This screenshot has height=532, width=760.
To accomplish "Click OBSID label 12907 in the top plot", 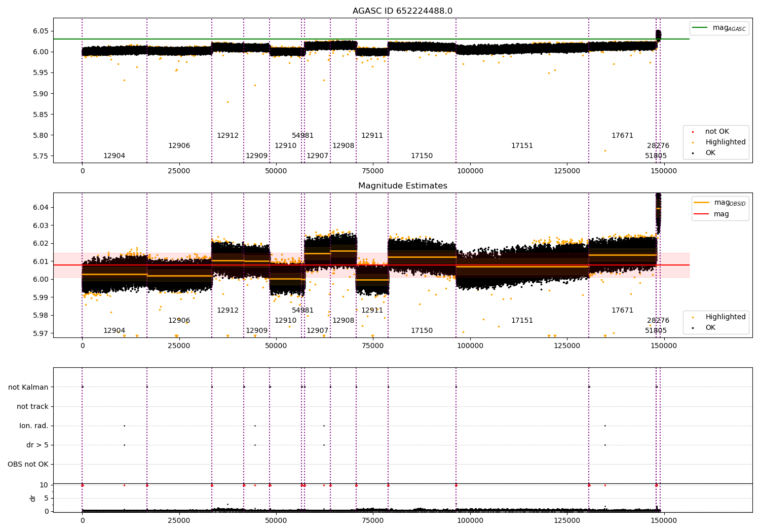I will pyautogui.click(x=317, y=156).
